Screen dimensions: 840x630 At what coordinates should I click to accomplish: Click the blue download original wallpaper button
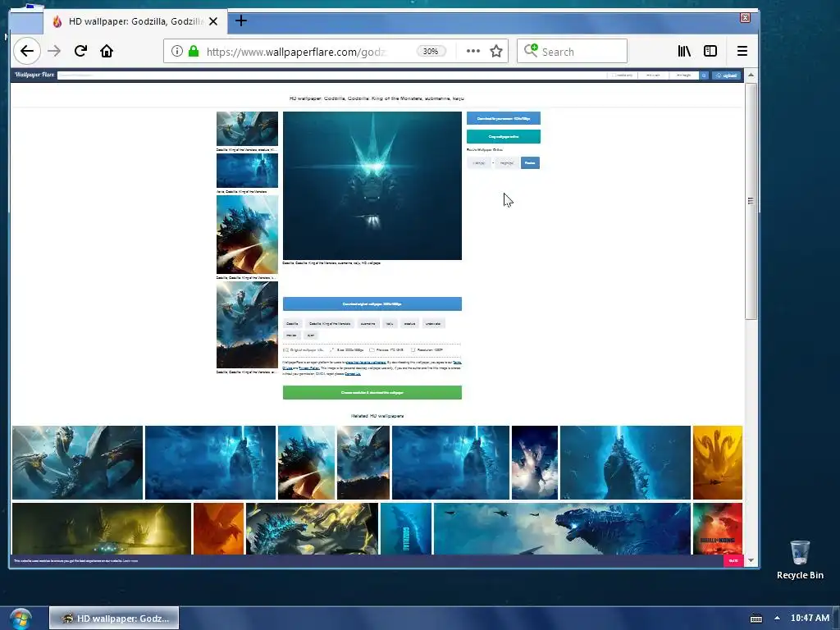pos(372,304)
